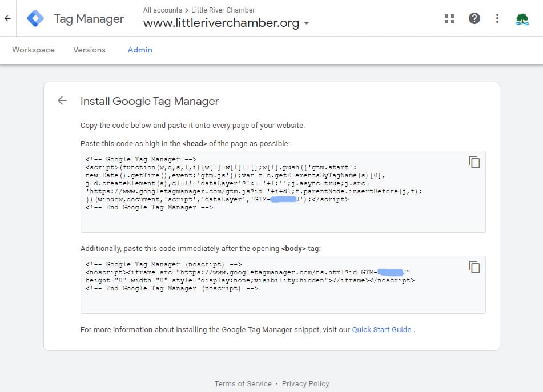543x392 pixels.
Task: Click the Tag Manager diamond logo
Action: (x=35, y=18)
